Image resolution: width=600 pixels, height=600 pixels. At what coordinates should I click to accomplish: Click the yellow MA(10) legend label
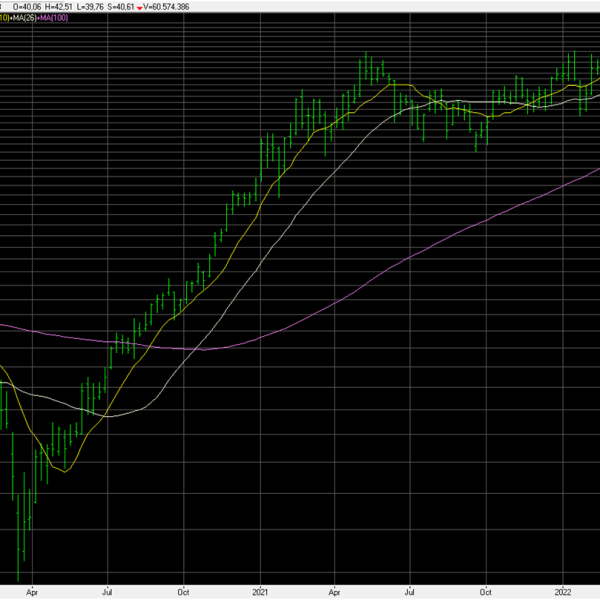4,17
